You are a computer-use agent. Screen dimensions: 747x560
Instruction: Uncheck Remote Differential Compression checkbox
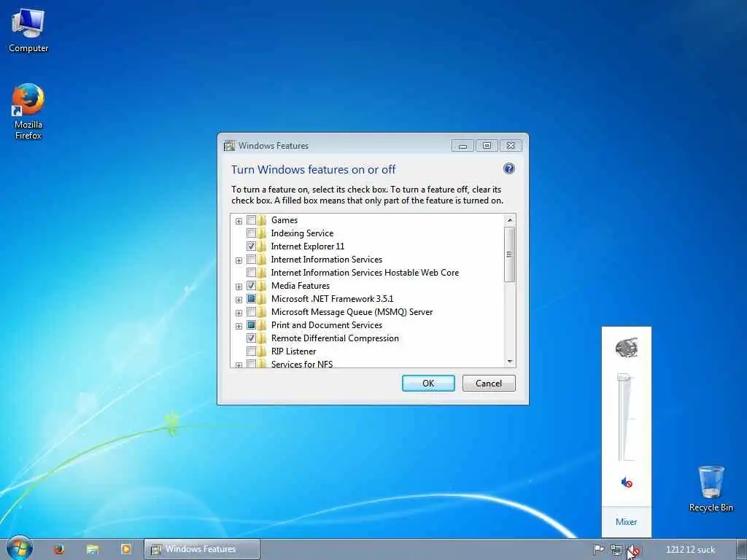pyautogui.click(x=251, y=338)
